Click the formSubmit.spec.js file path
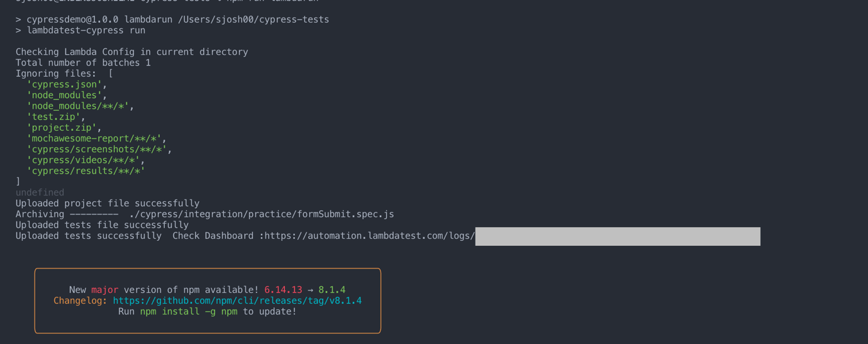Image resolution: width=868 pixels, height=344 pixels. 261,214
